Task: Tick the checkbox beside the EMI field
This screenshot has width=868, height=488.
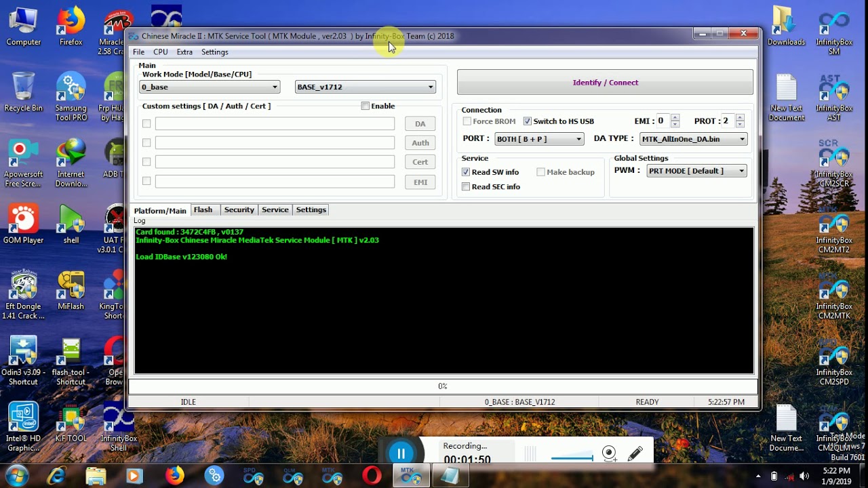Action: [146, 181]
